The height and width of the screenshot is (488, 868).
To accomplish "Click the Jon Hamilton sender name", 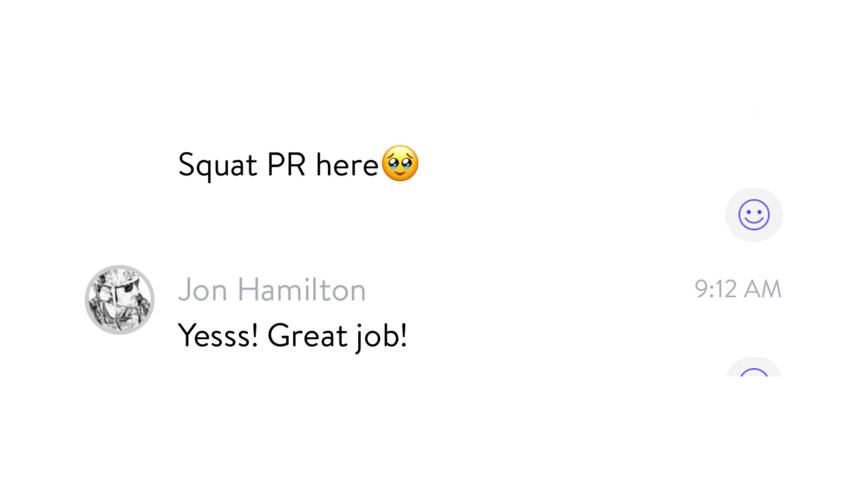I will click(272, 289).
